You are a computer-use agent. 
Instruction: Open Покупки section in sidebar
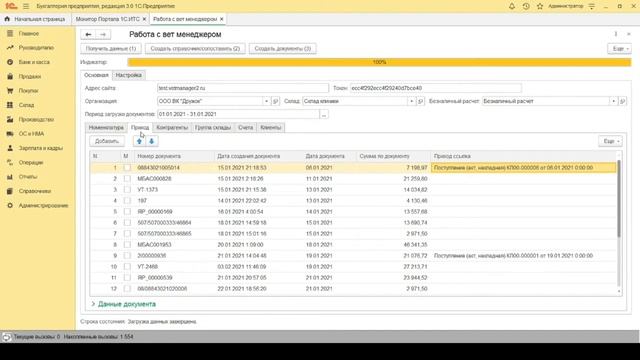click(28, 91)
